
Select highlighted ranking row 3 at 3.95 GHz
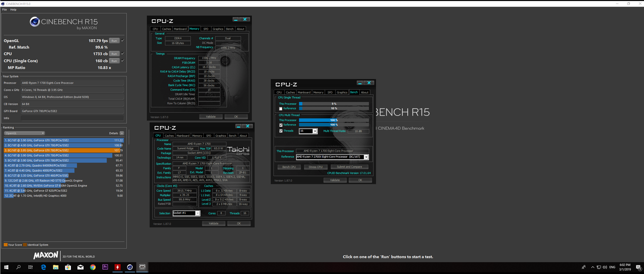click(x=63, y=150)
